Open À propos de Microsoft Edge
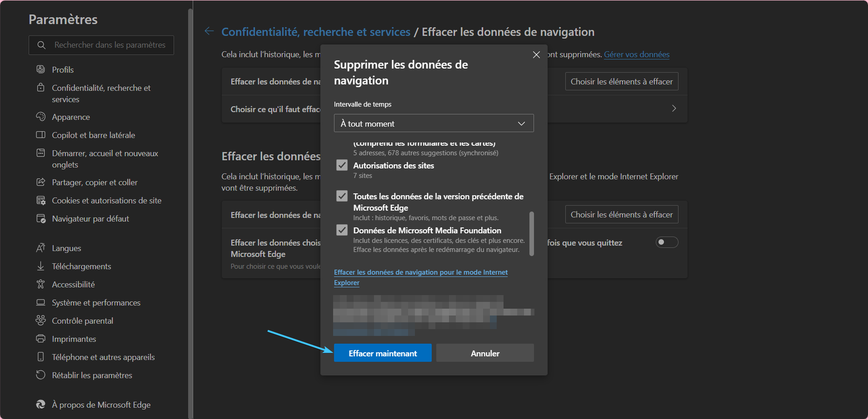Image resolution: width=868 pixels, height=419 pixels. 101,405
